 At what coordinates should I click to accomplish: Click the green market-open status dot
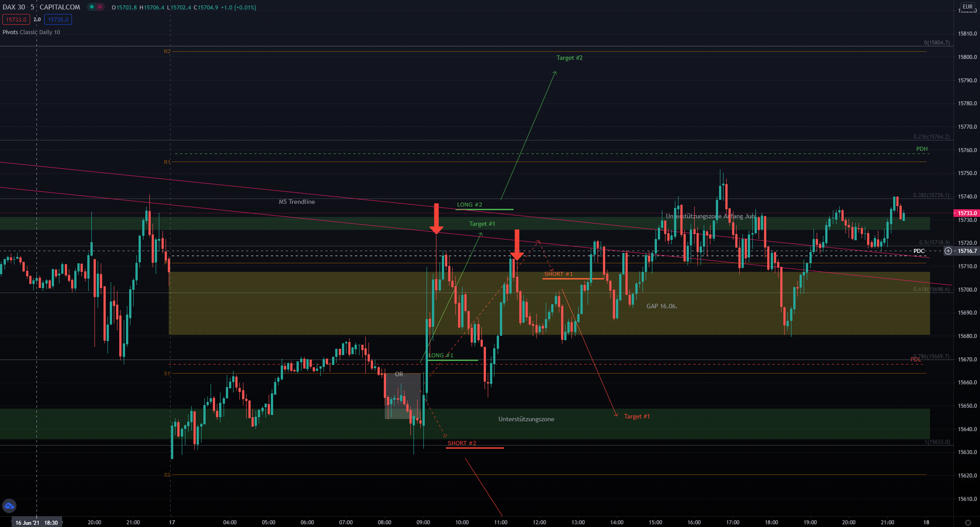[x=92, y=7]
